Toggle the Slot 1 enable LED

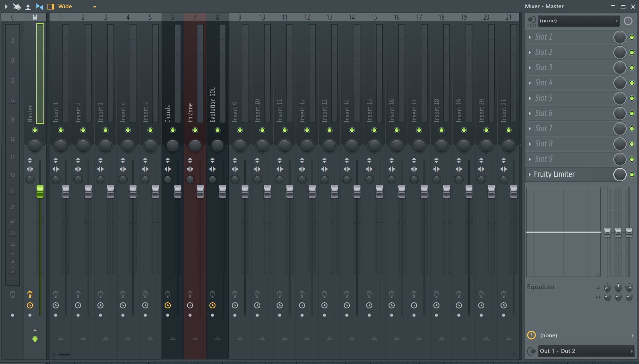click(632, 37)
